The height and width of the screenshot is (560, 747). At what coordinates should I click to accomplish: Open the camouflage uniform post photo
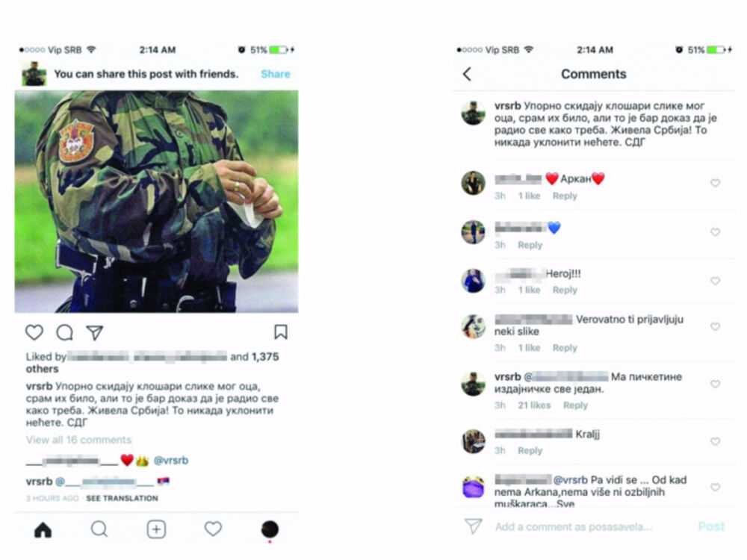(156, 202)
